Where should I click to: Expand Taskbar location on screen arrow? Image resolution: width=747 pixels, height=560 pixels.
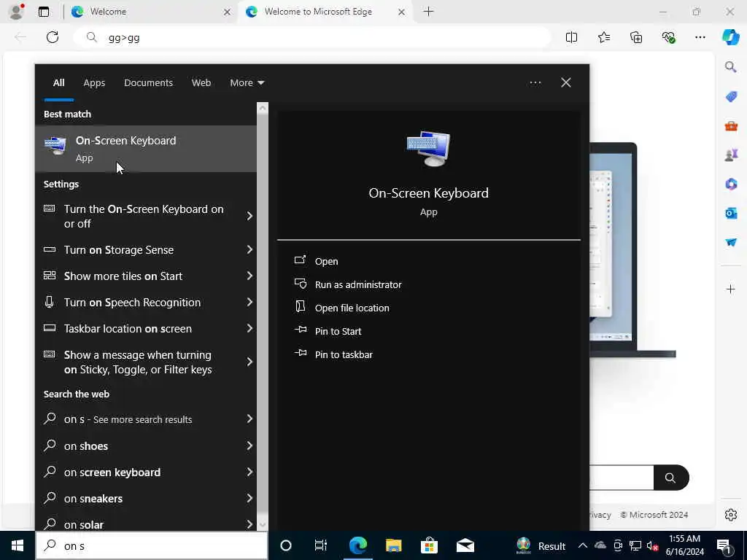(x=249, y=328)
